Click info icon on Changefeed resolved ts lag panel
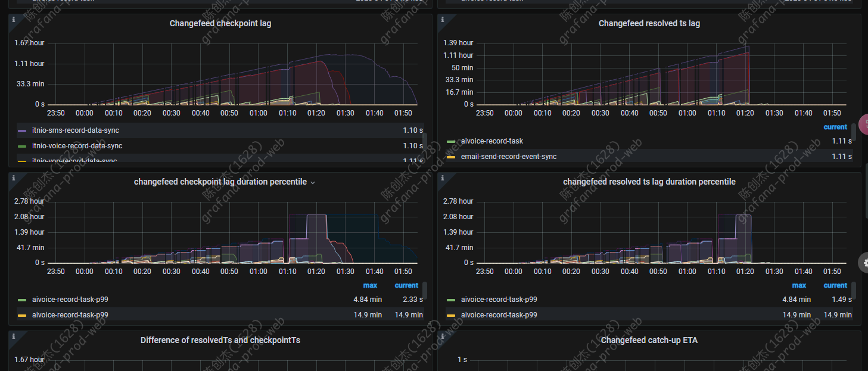The height and width of the screenshot is (371, 868). pos(442,20)
